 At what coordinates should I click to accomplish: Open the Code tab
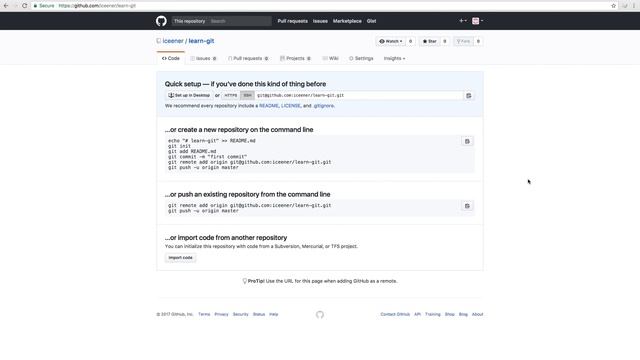coord(171,58)
